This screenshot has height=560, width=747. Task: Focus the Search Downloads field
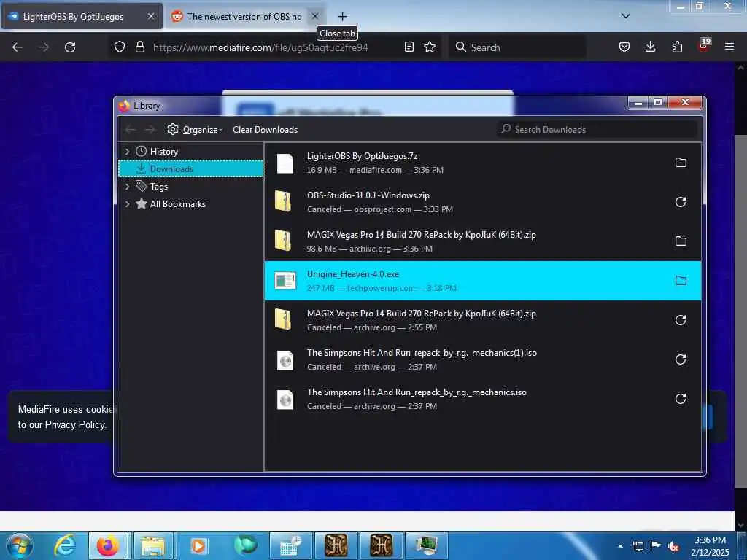tap(597, 130)
